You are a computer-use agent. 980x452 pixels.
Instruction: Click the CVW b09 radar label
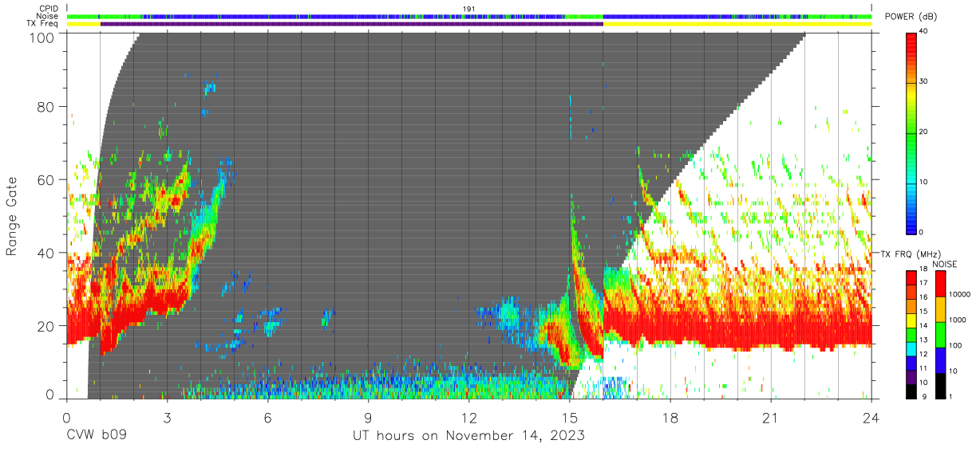tap(97, 436)
